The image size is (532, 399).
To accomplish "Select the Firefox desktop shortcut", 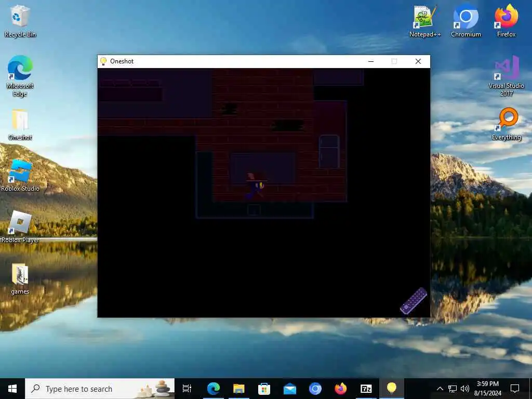I will 506,21.
